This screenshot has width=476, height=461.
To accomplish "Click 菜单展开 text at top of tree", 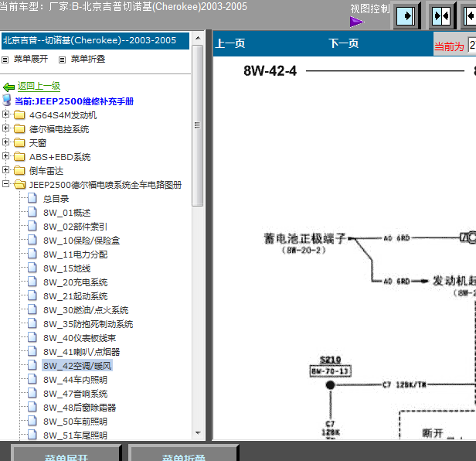I will coord(31,59).
